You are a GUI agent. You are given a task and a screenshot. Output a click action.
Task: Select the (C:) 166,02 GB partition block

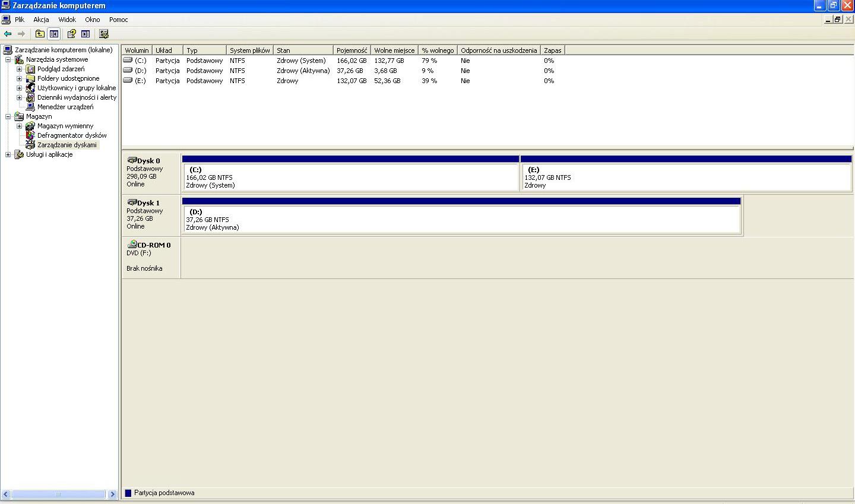click(350, 173)
